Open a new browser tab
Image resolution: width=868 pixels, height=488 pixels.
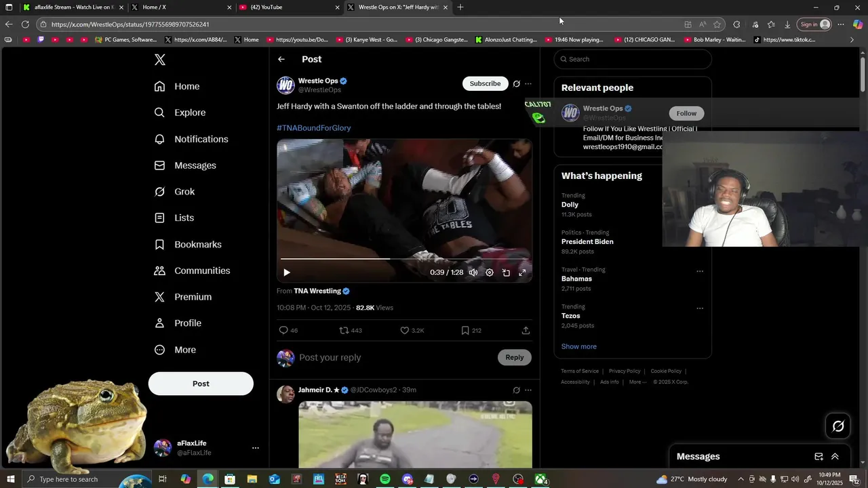click(460, 7)
